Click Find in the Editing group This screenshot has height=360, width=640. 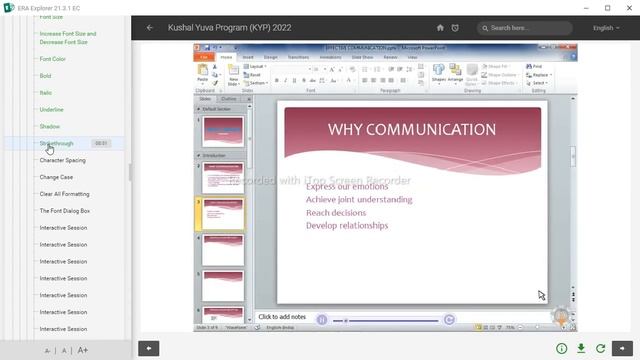(534, 66)
